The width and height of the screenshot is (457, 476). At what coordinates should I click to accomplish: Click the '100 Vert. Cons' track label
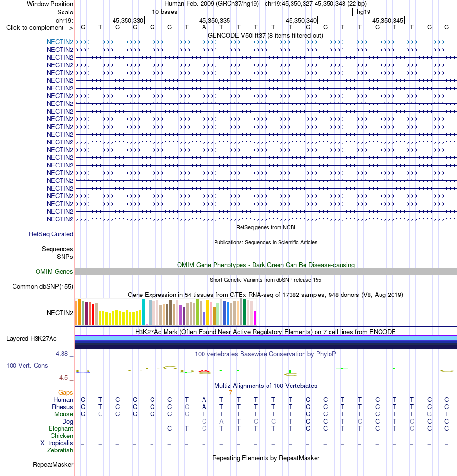pos(27,365)
